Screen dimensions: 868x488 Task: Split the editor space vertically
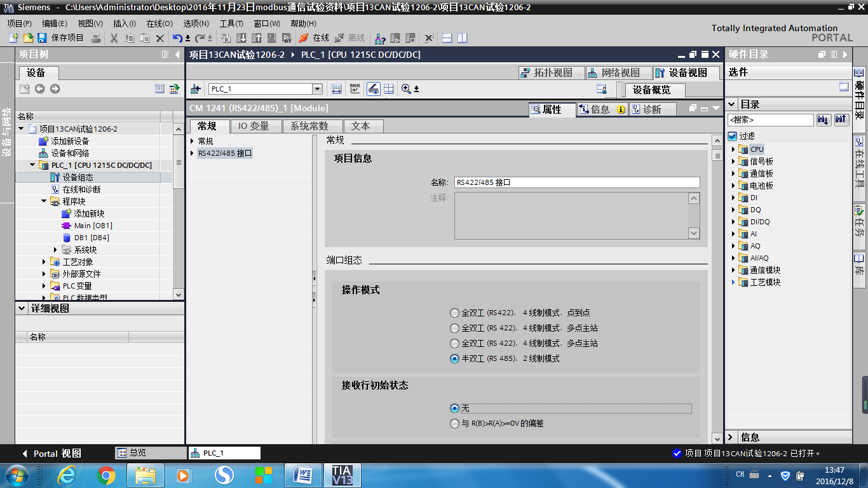point(463,38)
